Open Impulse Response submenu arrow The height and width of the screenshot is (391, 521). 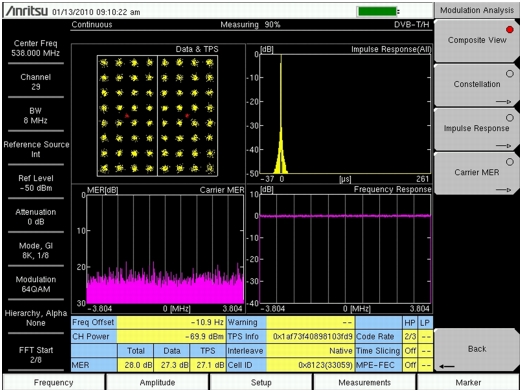(503, 146)
